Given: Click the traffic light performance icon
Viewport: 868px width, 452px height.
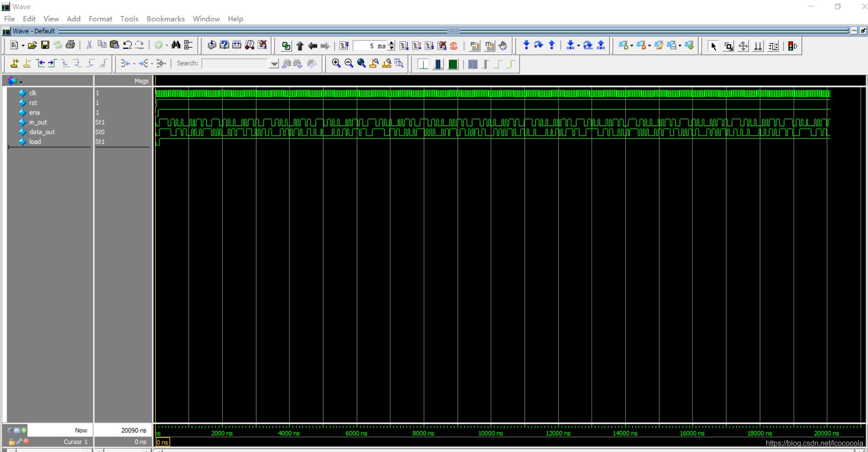Looking at the screenshot, I should tap(792, 46).
